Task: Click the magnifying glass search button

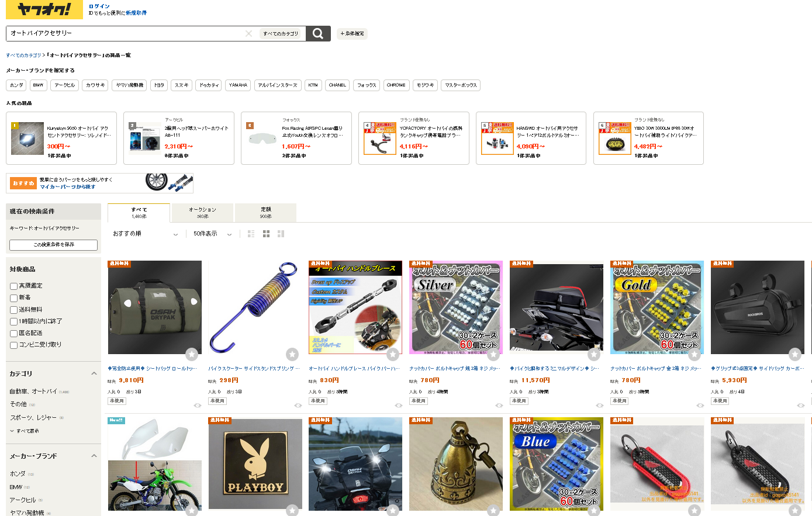Action: click(x=317, y=33)
